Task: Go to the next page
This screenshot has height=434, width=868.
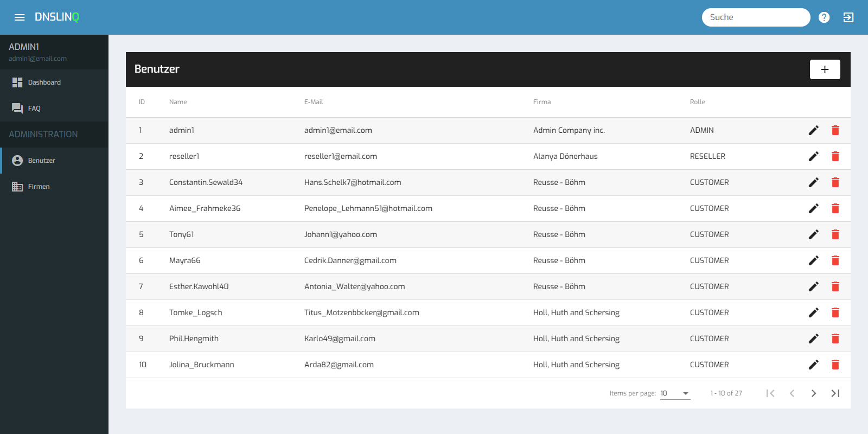Action: click(814, 393)
